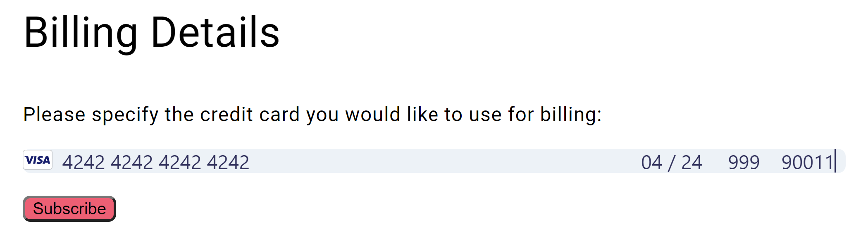
Task: Click the slash separator in expiry date
Action: click(672, 162)
